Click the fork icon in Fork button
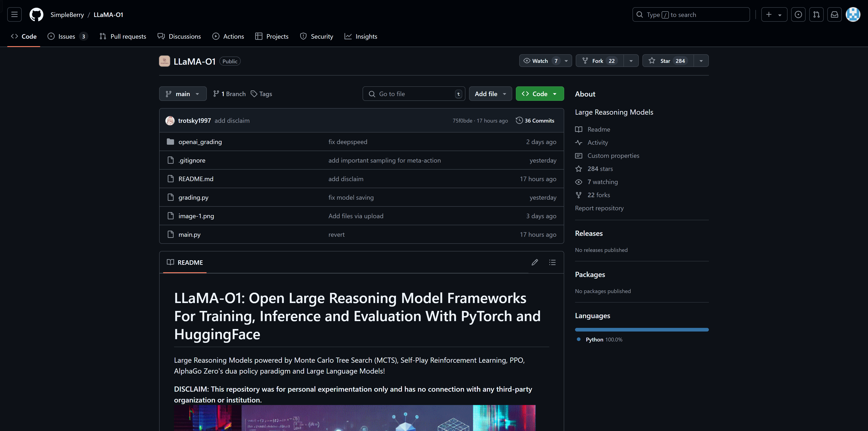This screenshot has width=868, height=431. tap(585, 61)
